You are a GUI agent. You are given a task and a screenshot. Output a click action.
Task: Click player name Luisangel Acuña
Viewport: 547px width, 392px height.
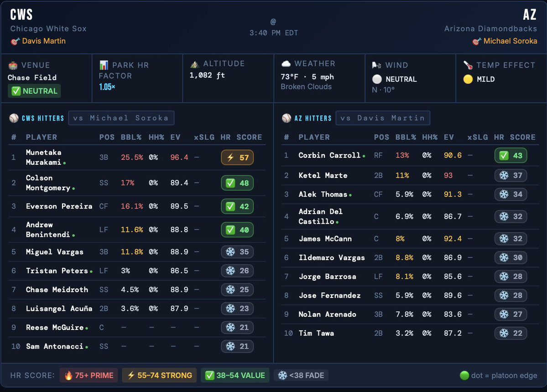[59, 308]
